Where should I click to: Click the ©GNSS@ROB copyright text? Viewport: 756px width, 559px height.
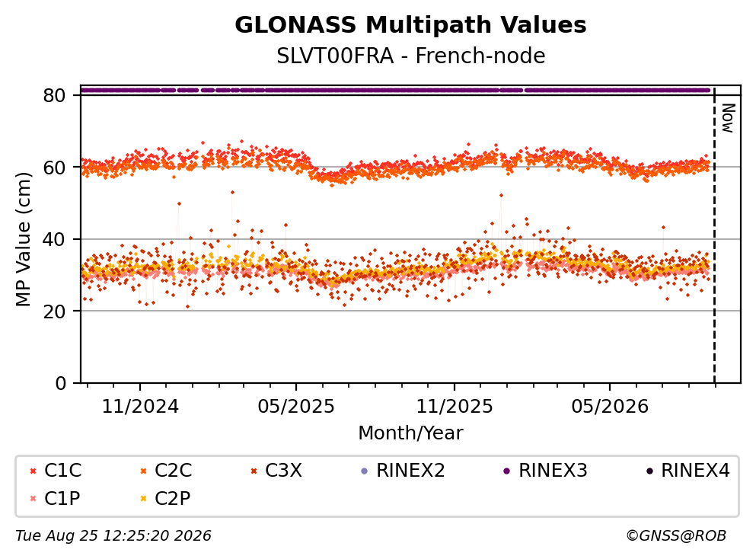click(x=676, y=535)
